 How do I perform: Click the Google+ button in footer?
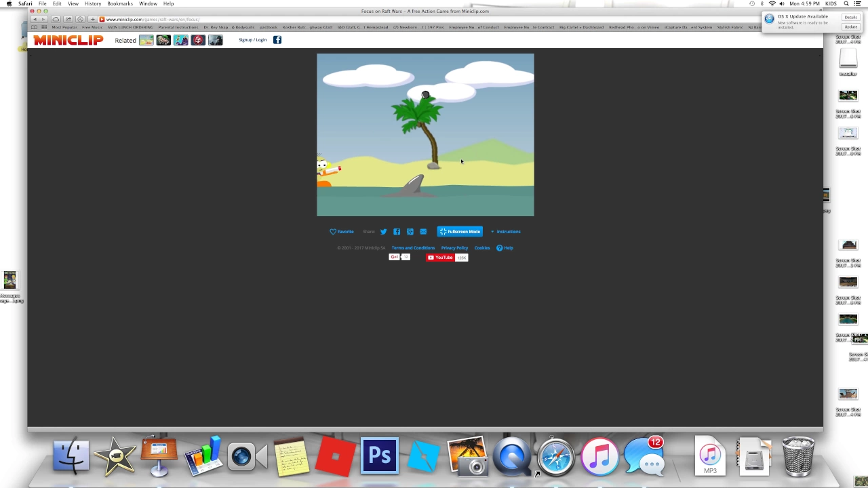[x=394, y=258]
